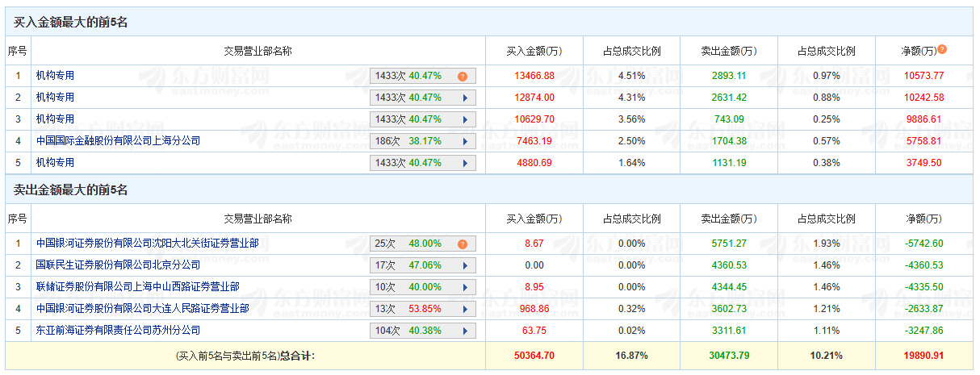Click blue arrow in 国联民生 17次 box
This screenshot has width=980, height=375.
[465, 265]
